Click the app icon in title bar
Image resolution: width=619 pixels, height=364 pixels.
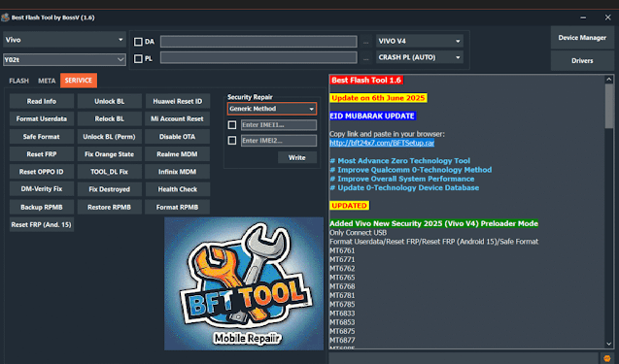(x=5, y=17)
